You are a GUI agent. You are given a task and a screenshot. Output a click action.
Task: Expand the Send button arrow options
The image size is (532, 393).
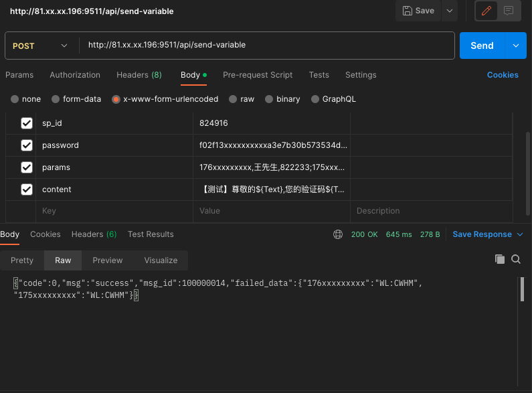pyautogui.click(x=515, y=46)
